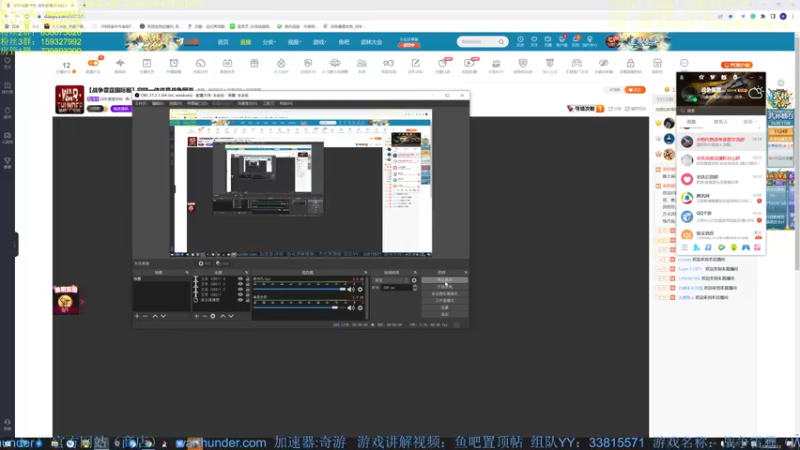800x450 pixels.
Task: Add a new source in OBS Sources panel
Action: (196, 316)
